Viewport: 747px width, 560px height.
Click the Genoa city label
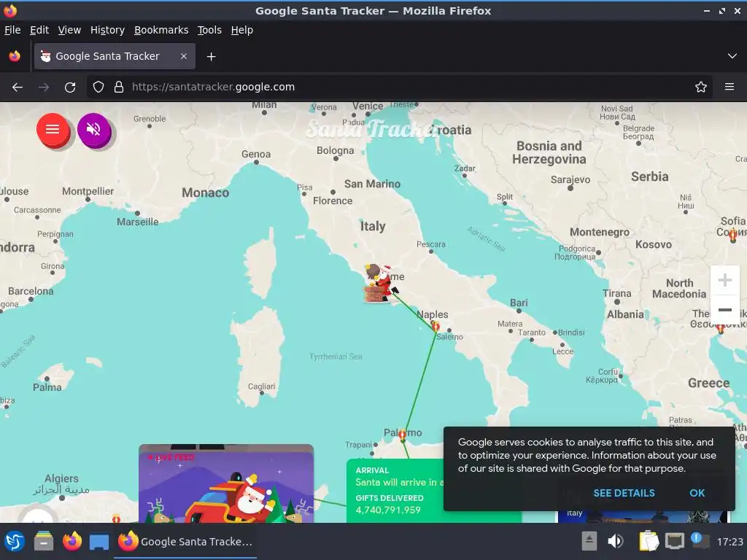[256, 155]
